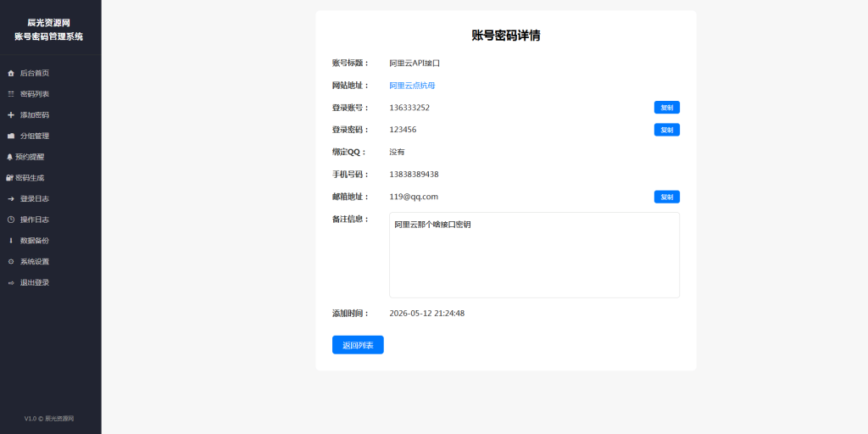Viewport: 868px width, 434px height.
Task: Click the account title 阿里云API接口
Action: (415, 63)
